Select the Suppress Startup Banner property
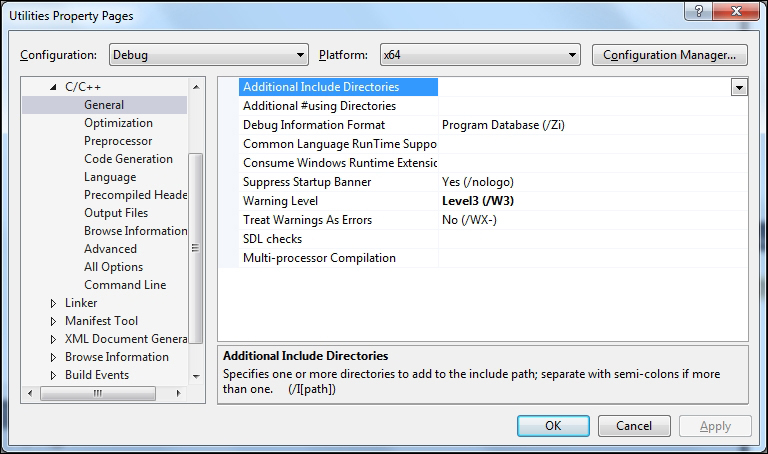This screenshot has width=768, height=454. click(x=338, y=182)
